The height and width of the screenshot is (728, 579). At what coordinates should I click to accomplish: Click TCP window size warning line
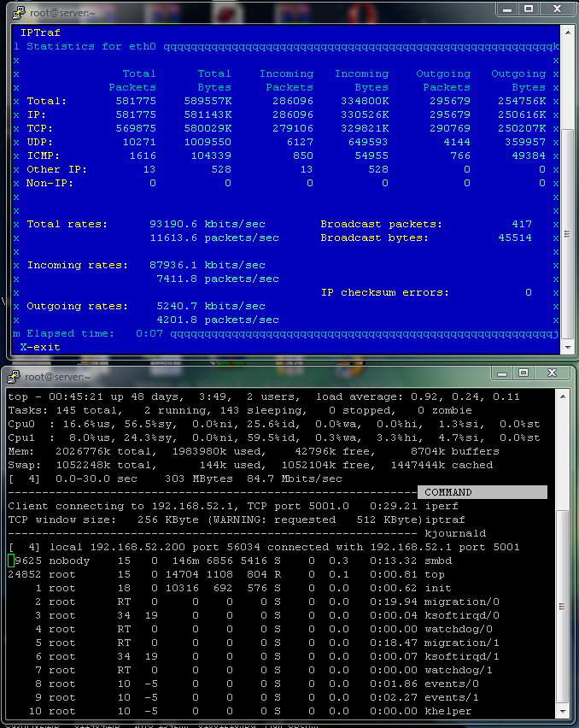click(x=216, y=520)
